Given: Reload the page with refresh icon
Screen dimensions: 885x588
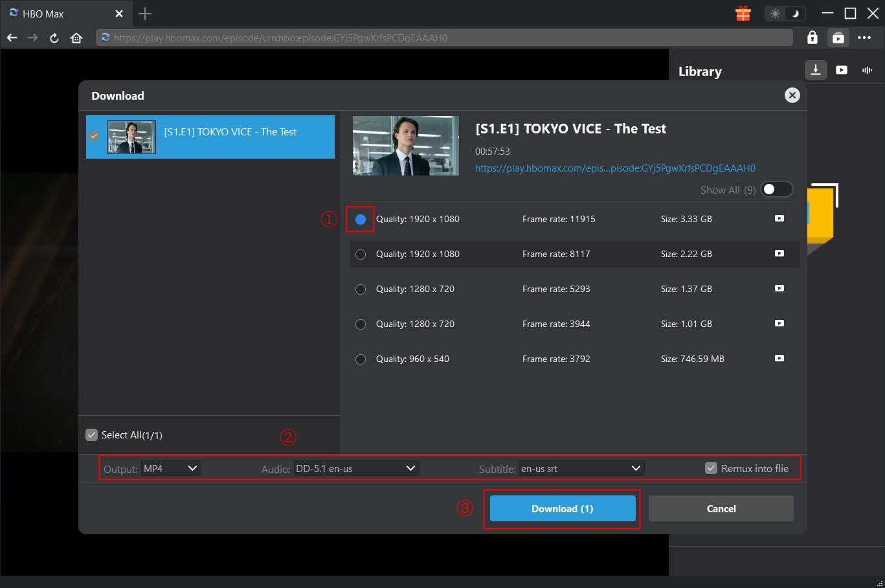Looking at the screenshot, I should click(x=54, y=38).
